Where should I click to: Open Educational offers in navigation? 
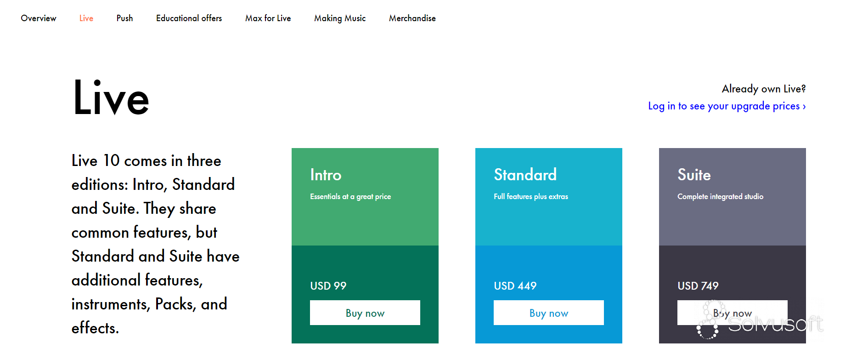pyautogui.click(x=189, y=18)
